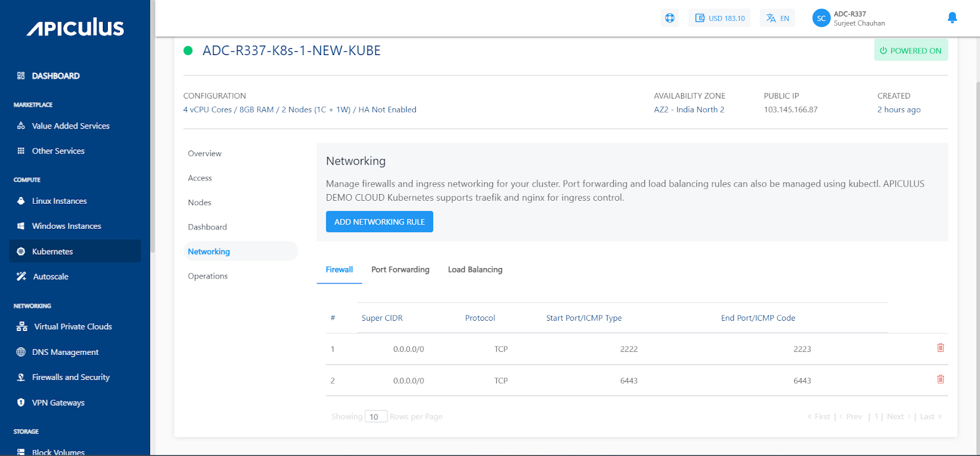Change language via EN button
980x456 pixels.
(x=777, y=18)
